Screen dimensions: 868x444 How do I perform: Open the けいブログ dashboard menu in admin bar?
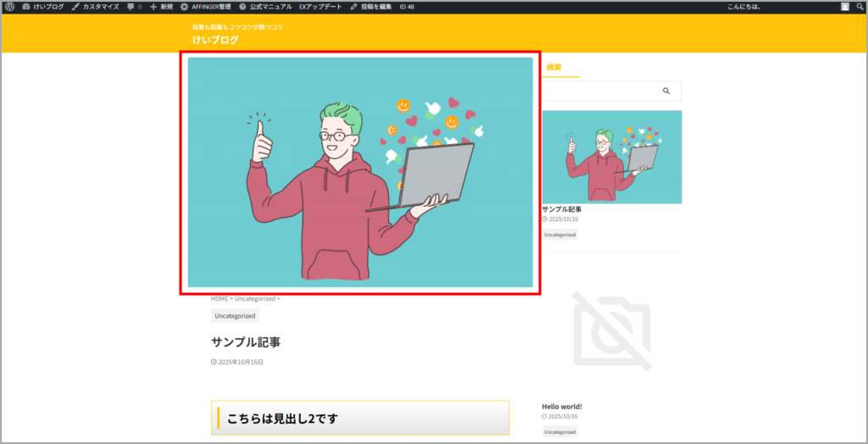click(x=44, y=7)
